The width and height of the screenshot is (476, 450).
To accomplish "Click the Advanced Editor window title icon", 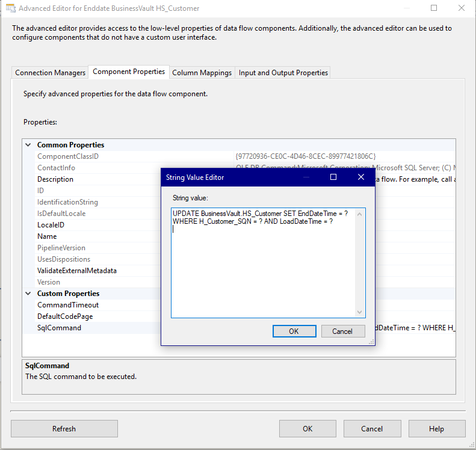I will point(11,8).
